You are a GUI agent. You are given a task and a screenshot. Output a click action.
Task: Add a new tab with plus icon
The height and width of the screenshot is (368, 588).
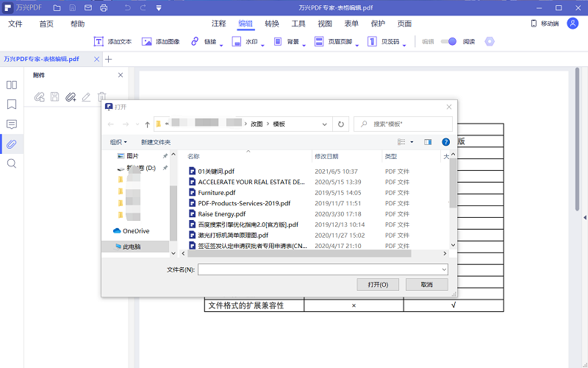coord(108,59)
